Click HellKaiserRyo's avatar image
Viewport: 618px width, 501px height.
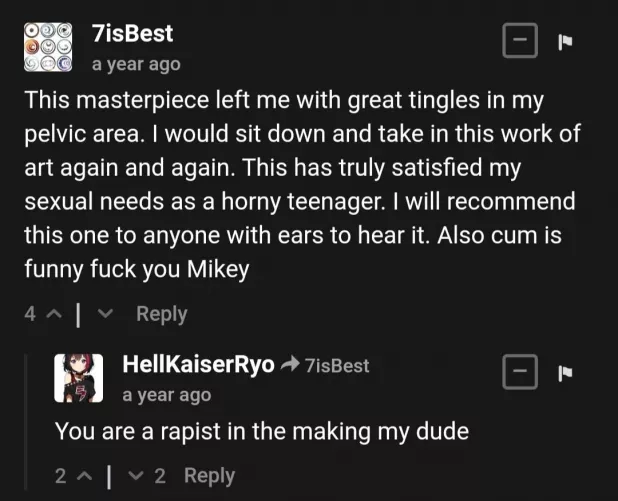click(x=78, y=378)
